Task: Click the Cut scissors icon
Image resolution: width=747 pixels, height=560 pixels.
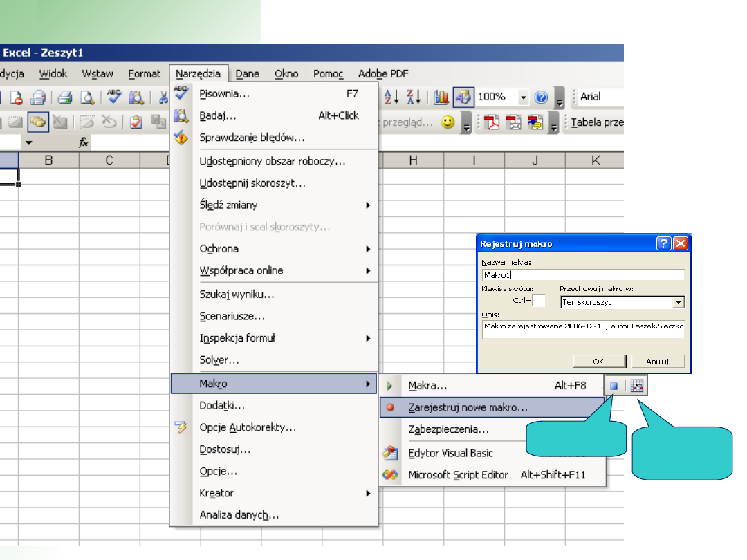Action: tap(163, 97)
